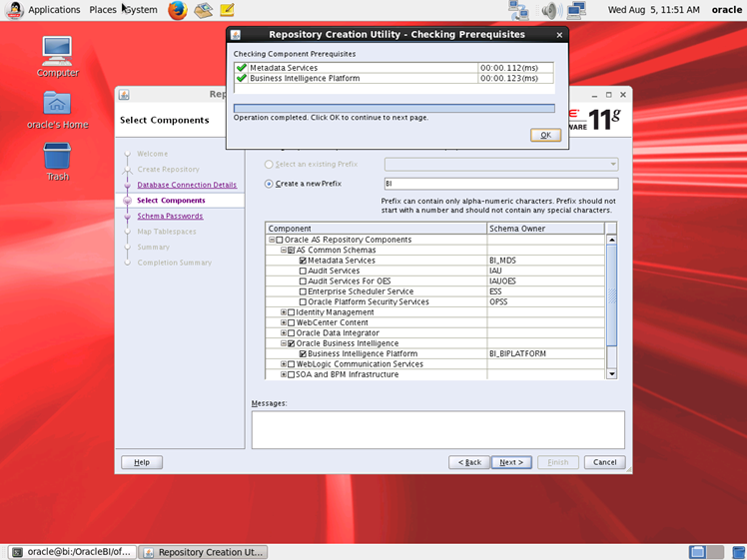Click the Java icon in prerequisites dialog title
Viewport: 747px width, 560px height.
click(x=236, y=35)
